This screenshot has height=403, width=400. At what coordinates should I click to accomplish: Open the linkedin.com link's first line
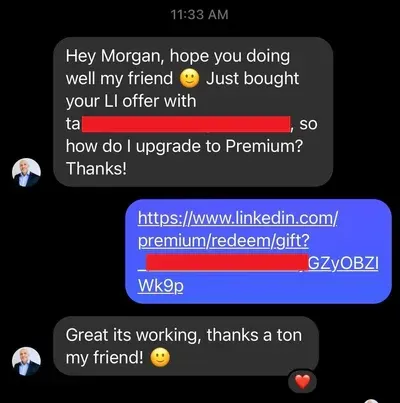[238, 218]
